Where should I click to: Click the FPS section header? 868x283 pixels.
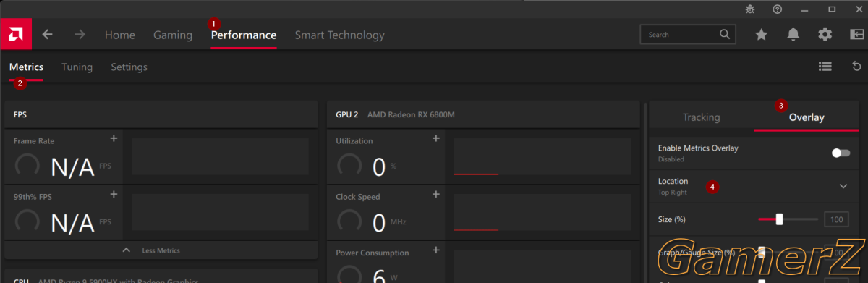tap(161, 114)
